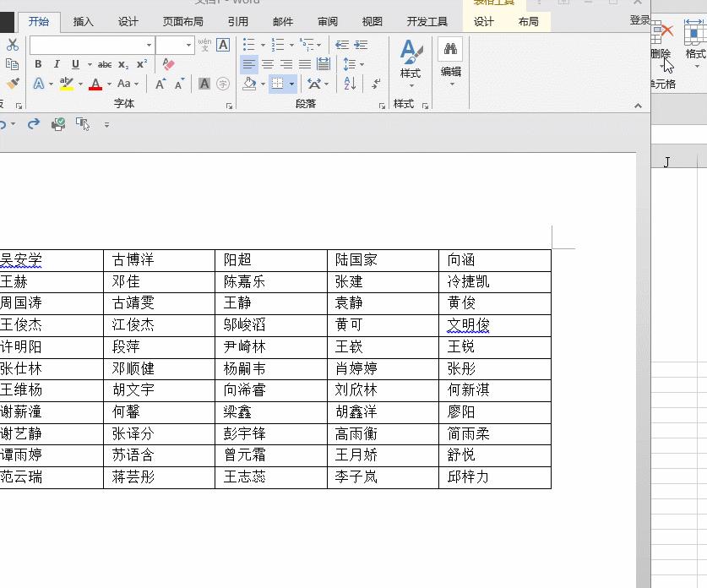Viewport: 707px width, 588px height.
Task: Apply phonetic guide with the wén icon
Action: (205, 44)
